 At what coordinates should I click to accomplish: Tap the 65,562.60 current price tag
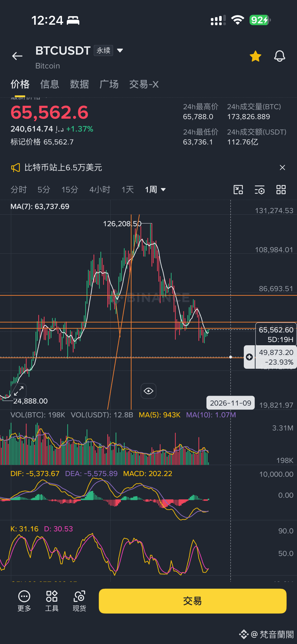(275, 334)
